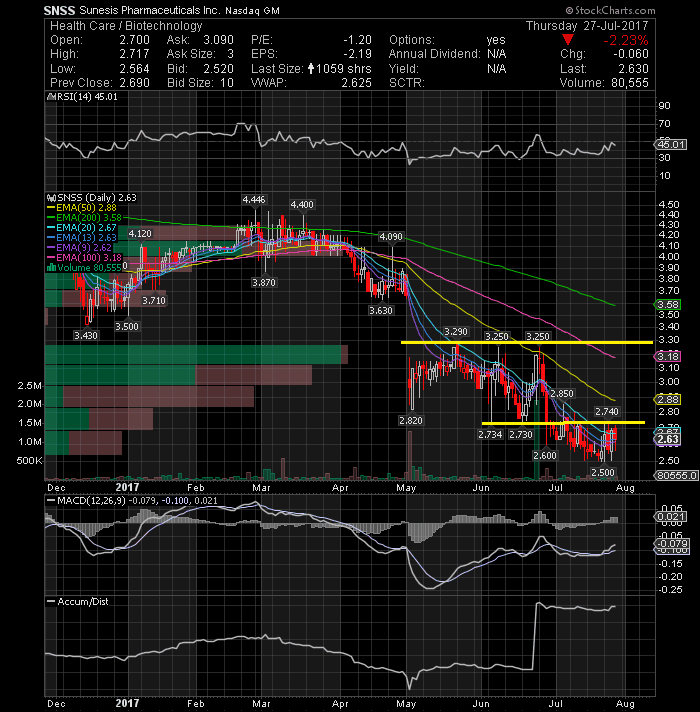Click the 4.446 peak price label
700x712 pixels.
[x=254, y=200]
